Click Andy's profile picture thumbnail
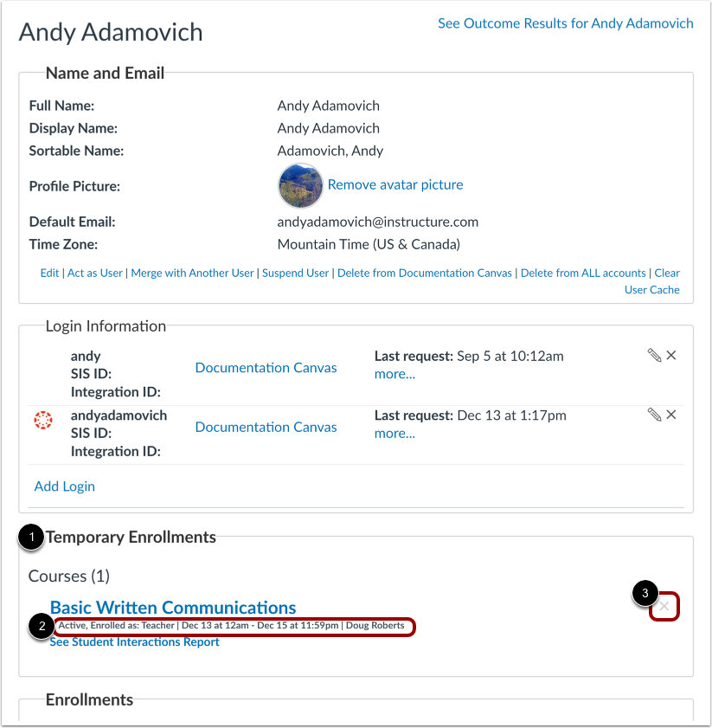 click(300, 185)
